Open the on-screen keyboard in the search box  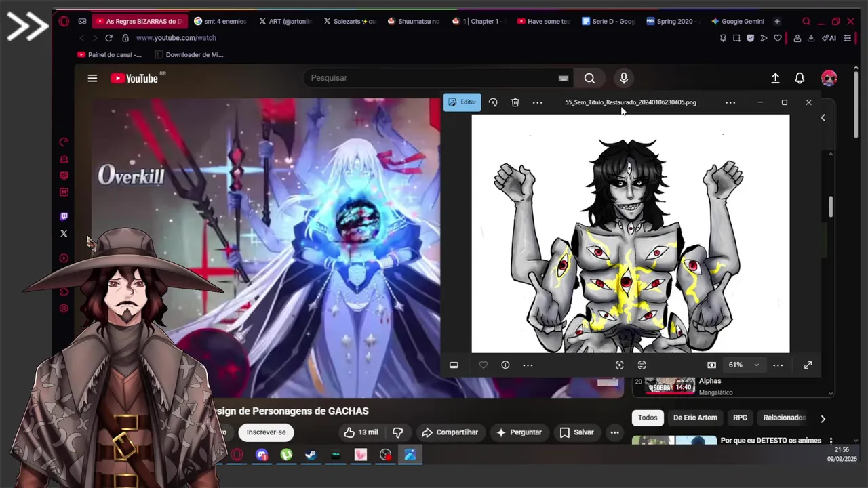pyautogui.click(x=563, y=78)
